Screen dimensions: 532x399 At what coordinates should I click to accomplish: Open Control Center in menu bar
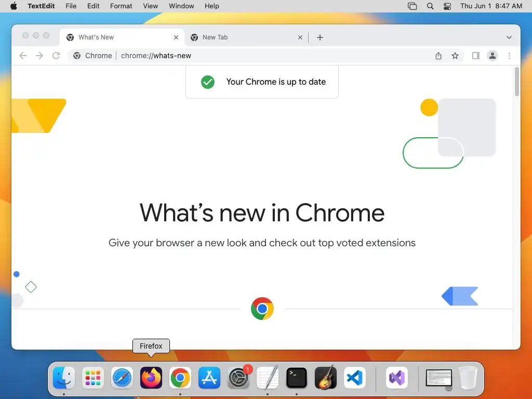coord(447,6)
